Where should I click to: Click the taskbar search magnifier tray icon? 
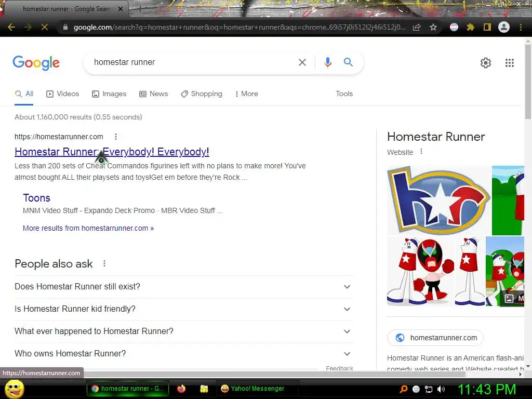point(404,389)
